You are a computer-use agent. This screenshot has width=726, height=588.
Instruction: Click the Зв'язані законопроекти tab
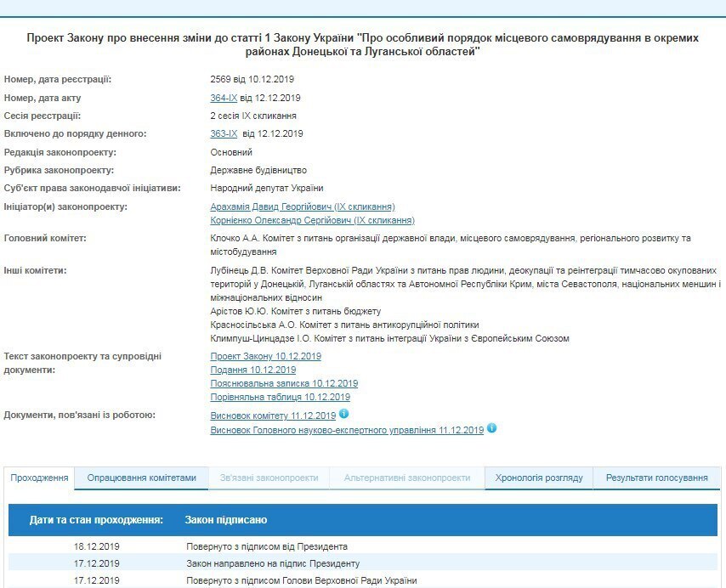point(269,478)
